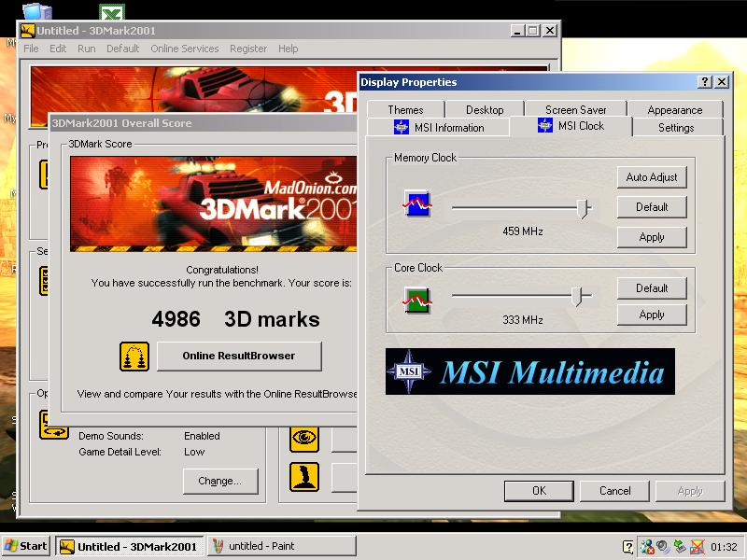Click the safely remove hardware tray icon
The height and width of the screenshot is (560, 747).
680,546
